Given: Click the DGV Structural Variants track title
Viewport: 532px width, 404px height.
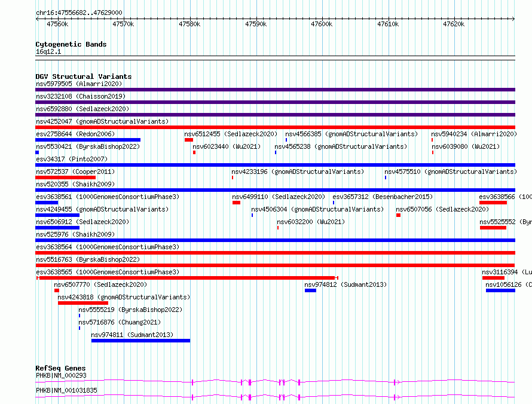Looking at the screenshot, I should coord(83,76).
